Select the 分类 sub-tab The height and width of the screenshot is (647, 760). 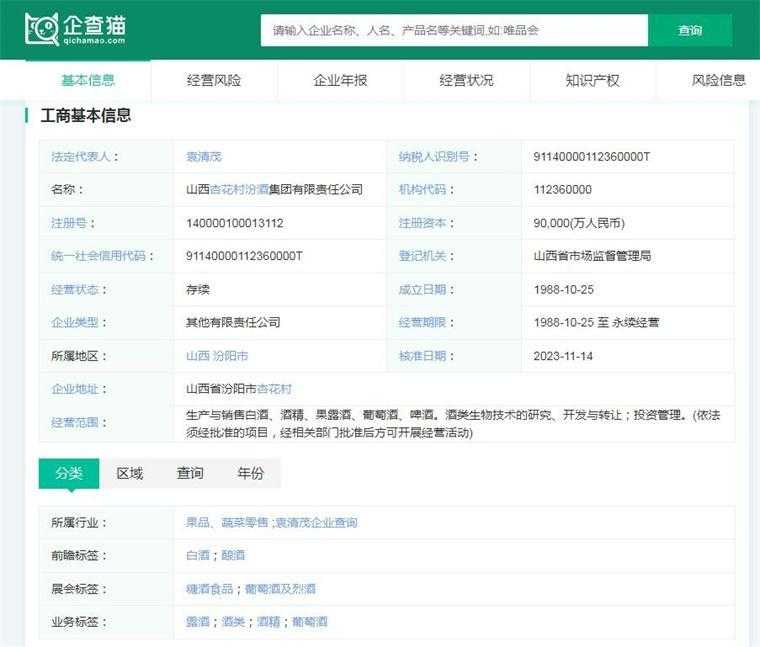click(69, 473)
